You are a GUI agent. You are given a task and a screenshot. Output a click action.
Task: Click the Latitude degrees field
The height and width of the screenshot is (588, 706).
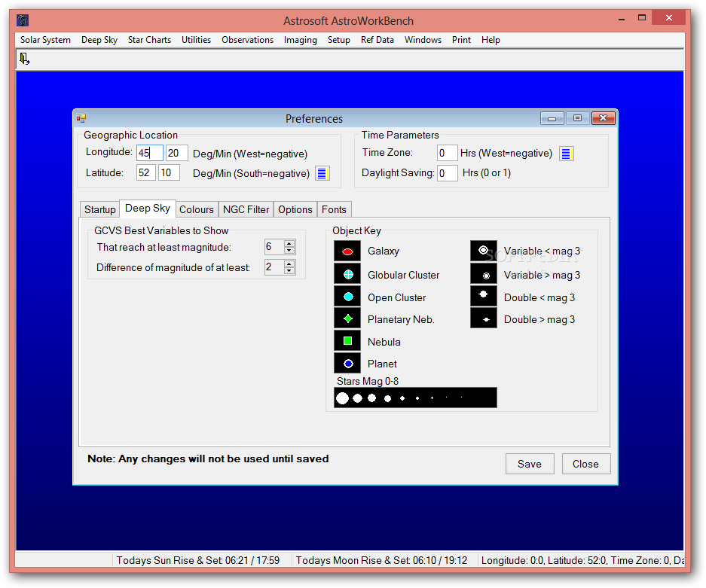pos(146,172)
